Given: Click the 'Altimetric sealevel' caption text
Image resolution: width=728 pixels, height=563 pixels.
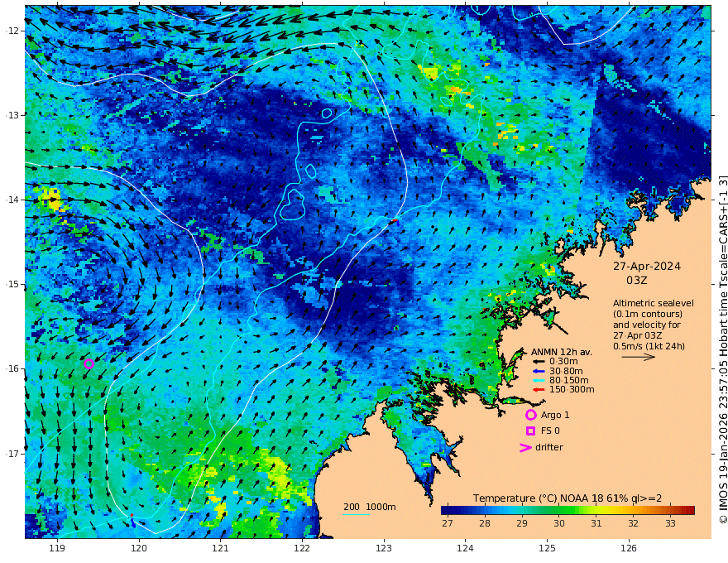Looking at the screenshot, I should 654,303.
